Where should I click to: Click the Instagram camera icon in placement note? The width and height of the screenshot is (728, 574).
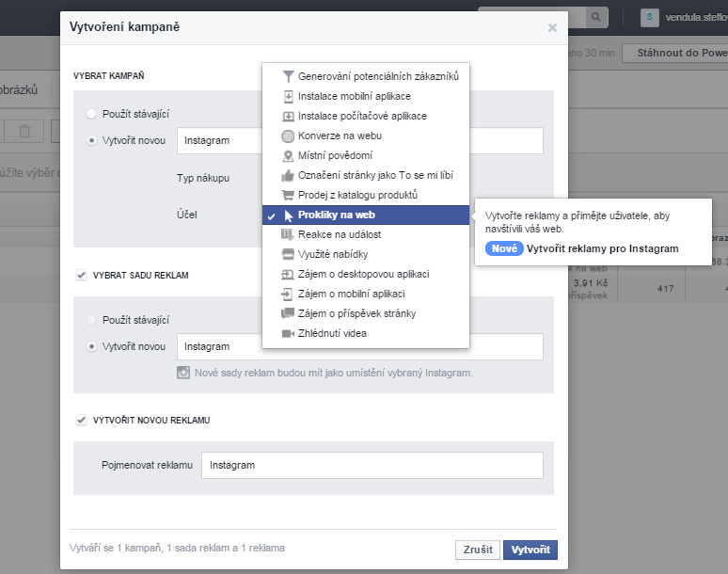tap(183, 373)
